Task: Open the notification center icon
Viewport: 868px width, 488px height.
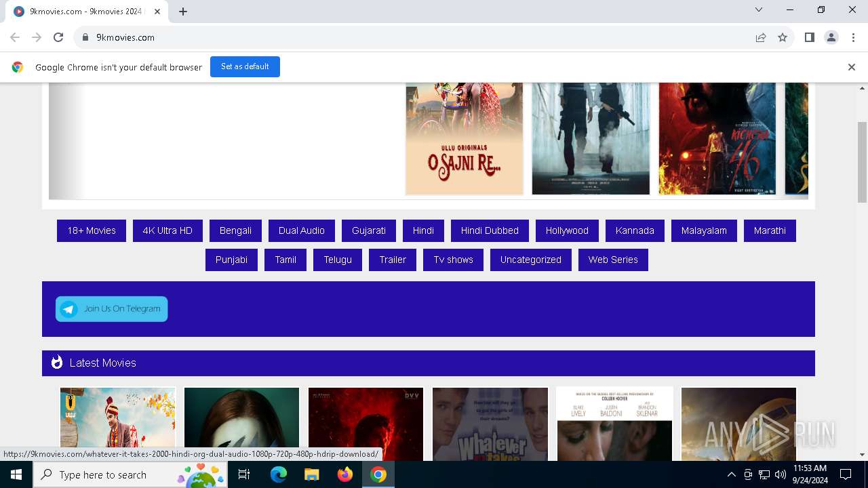Action: pos(846,474)
